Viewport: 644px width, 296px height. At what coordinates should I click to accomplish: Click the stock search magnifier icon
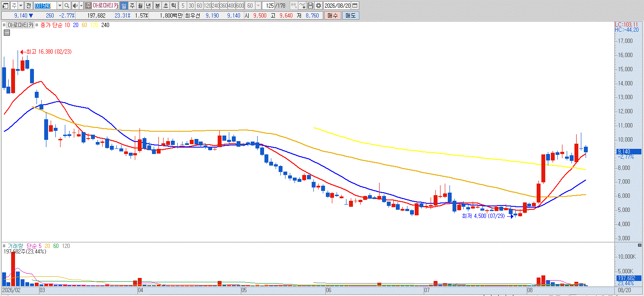67,6
